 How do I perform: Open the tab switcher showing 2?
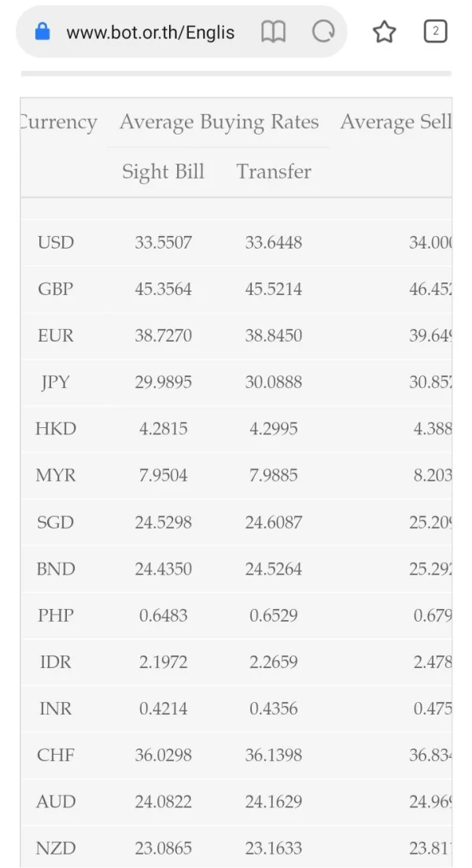click(435, 31)
